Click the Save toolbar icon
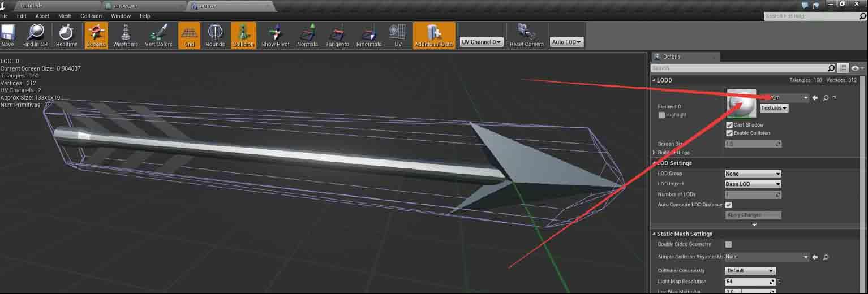 click(8, 35)
